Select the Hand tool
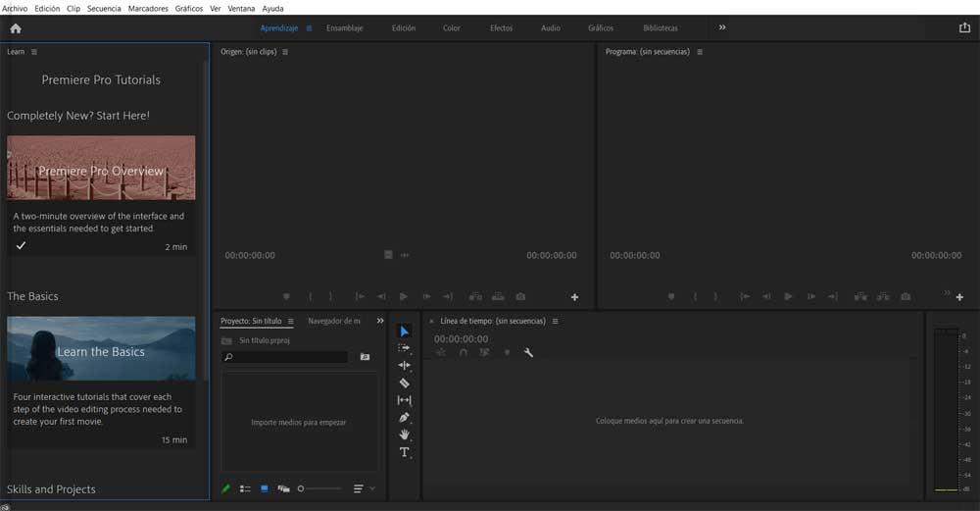 (x=405, y=434)
